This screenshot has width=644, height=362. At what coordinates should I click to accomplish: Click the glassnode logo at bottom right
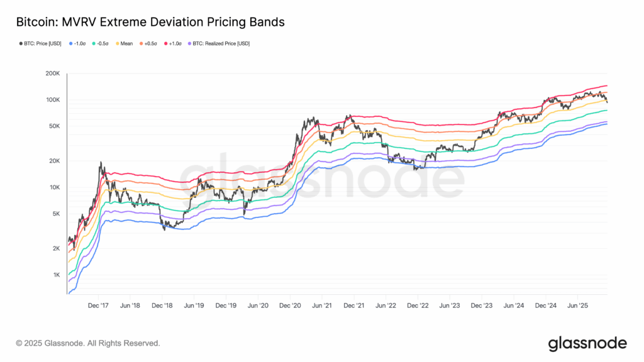tap(587, 343)
